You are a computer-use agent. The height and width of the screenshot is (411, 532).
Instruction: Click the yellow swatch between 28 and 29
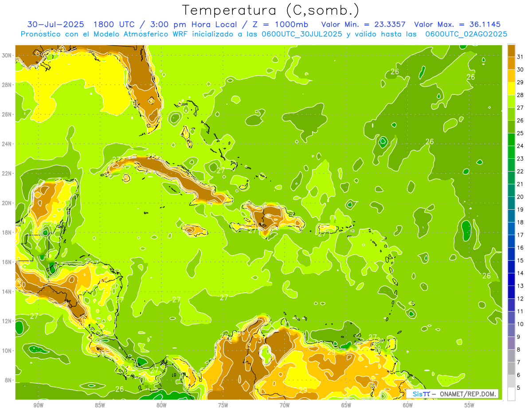(x=511, y=89)
